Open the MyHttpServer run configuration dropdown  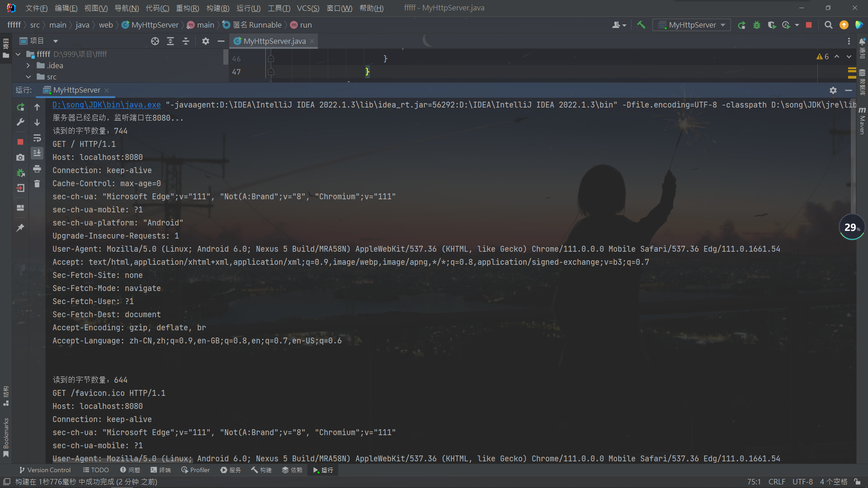click(692, 25)
